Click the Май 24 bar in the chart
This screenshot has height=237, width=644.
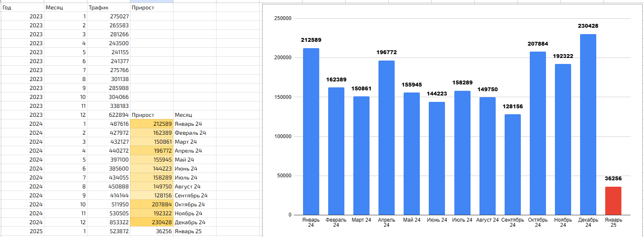pos(412,154)
